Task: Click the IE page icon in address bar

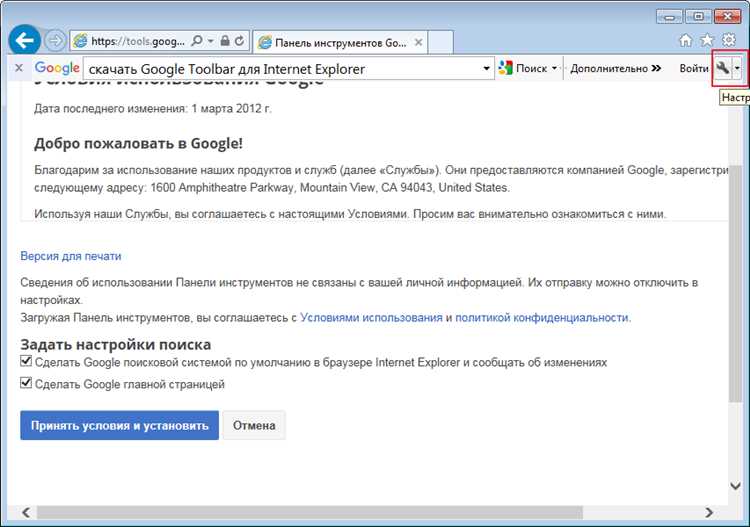Action: pyautogui.click(x=80, y=42)
